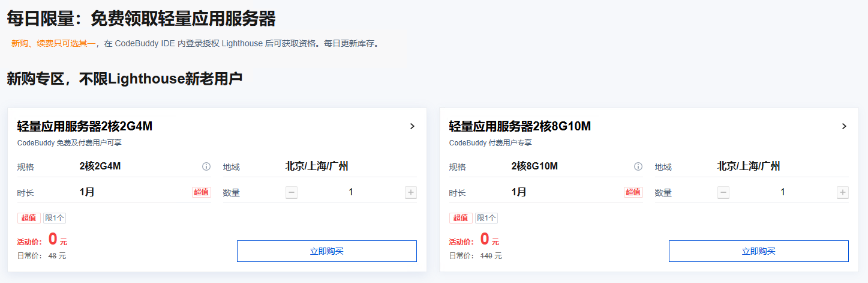868x283 pixels.
Task: Click 立即购买 for the 2核8G10M server
Action: pyautogui.click(x=759, y=251)
